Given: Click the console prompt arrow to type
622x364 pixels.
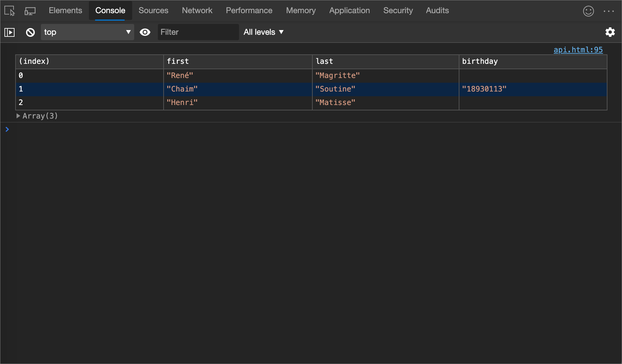Looking at the screenshot, I should tap(7, 129).
